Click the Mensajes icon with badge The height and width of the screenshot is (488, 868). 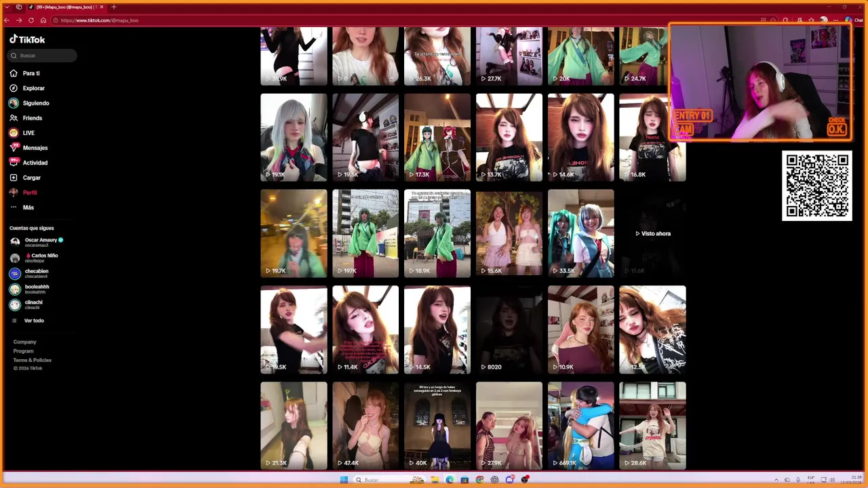pyautogui.click(x=14, y=147)
